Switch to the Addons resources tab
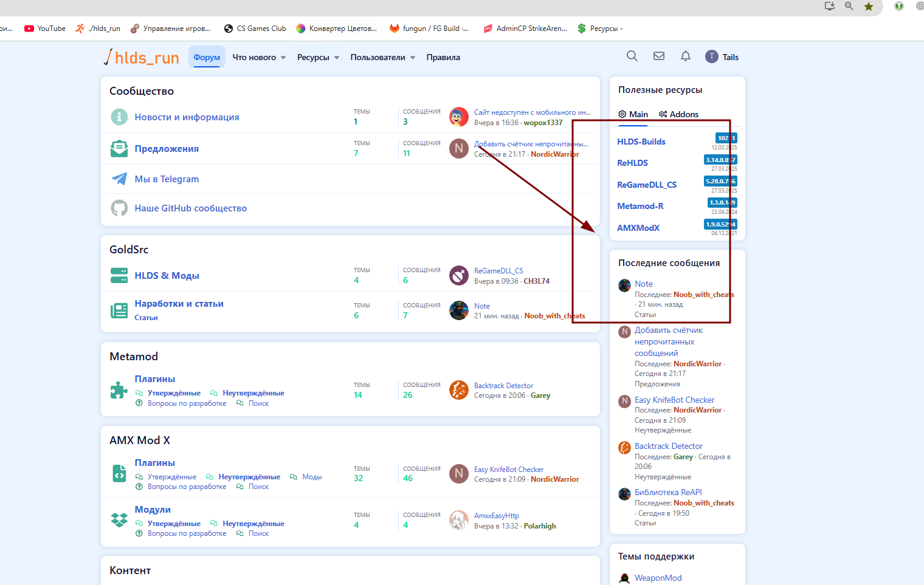This screenshot has height=585, width=924. 678,114
